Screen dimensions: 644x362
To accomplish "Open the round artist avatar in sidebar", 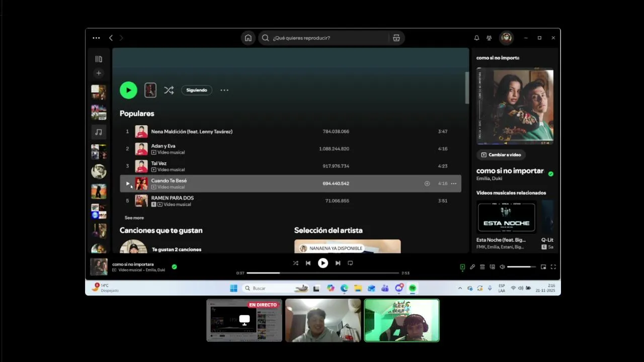I will tap(99, 171).
